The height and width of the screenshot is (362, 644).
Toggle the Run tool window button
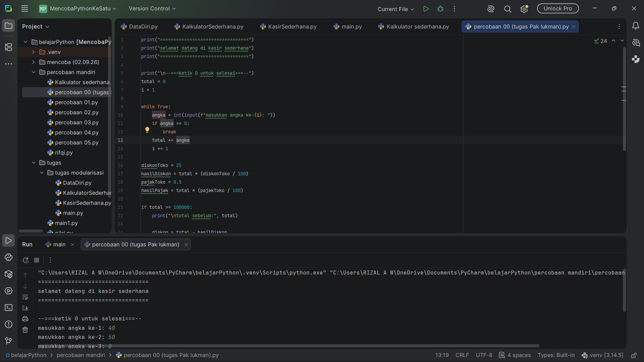click(x=9, y=241)
